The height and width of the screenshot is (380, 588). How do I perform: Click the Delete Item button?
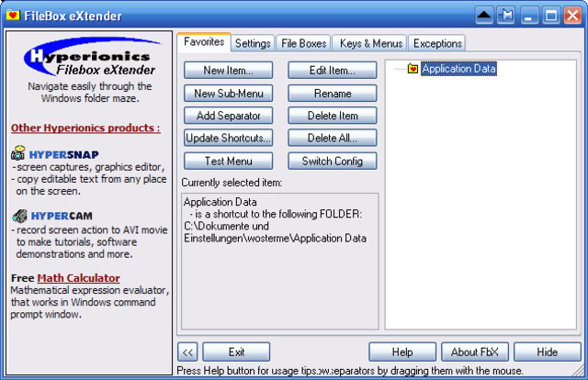(333, 116)
